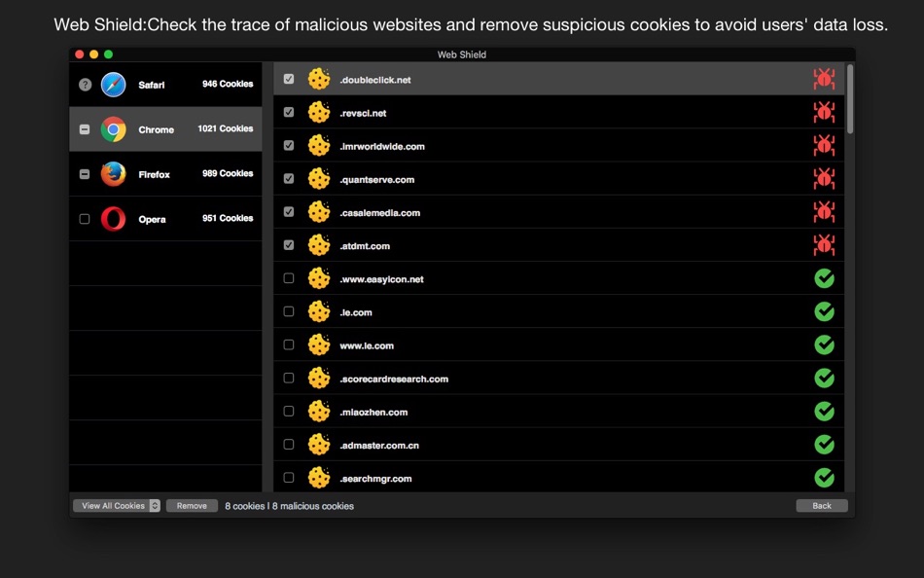Screen dimensions: 924x578
Task: Click the cookie list vertical scrollbar
Action: click(x=850, y=99)
